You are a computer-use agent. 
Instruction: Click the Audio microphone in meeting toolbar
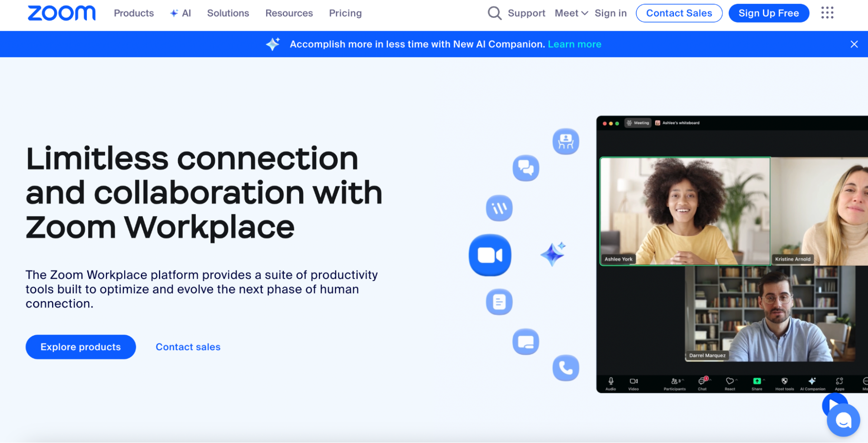(611, 383)
